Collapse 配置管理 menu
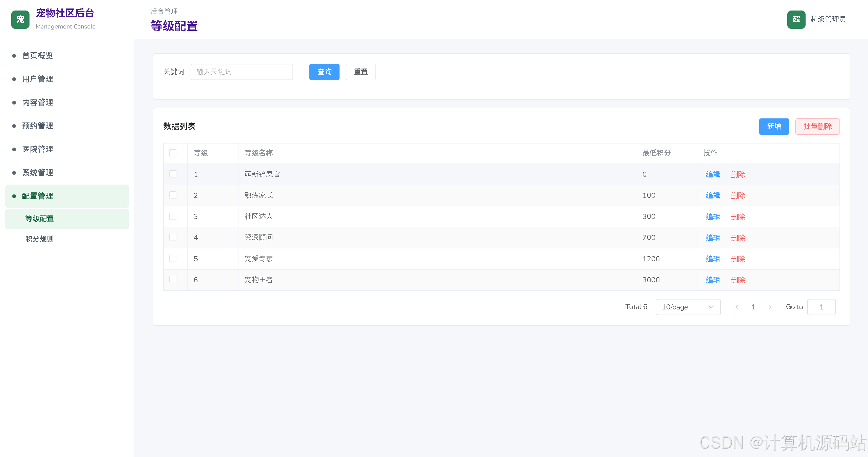The height and width of the screenshot is (457, 868). (x=67, y=196)
